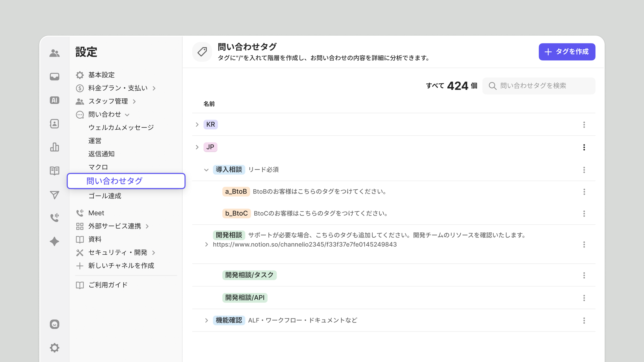Click the a_BtoB orange tag chip
The image size is (644, 362).
[x=236, y=191]
